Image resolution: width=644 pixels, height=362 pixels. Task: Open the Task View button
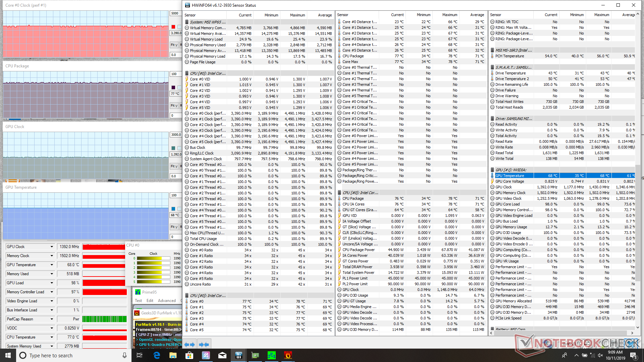pos(140,355)
